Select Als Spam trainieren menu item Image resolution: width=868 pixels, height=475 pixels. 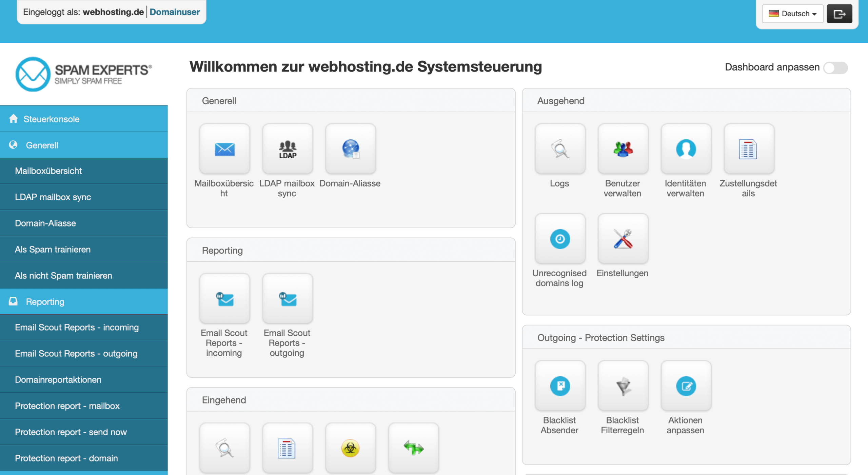point(53,249)
